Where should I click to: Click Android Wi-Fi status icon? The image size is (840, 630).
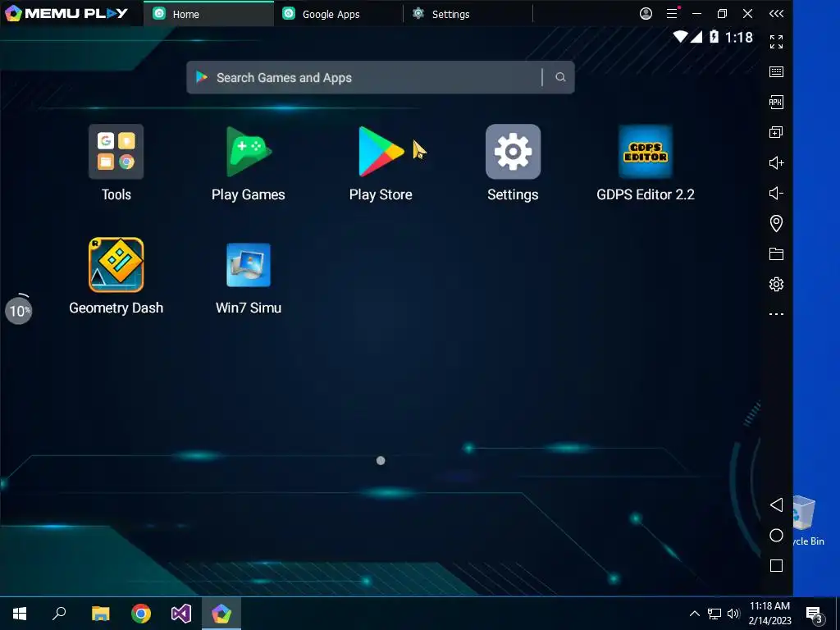click(680, 37)
